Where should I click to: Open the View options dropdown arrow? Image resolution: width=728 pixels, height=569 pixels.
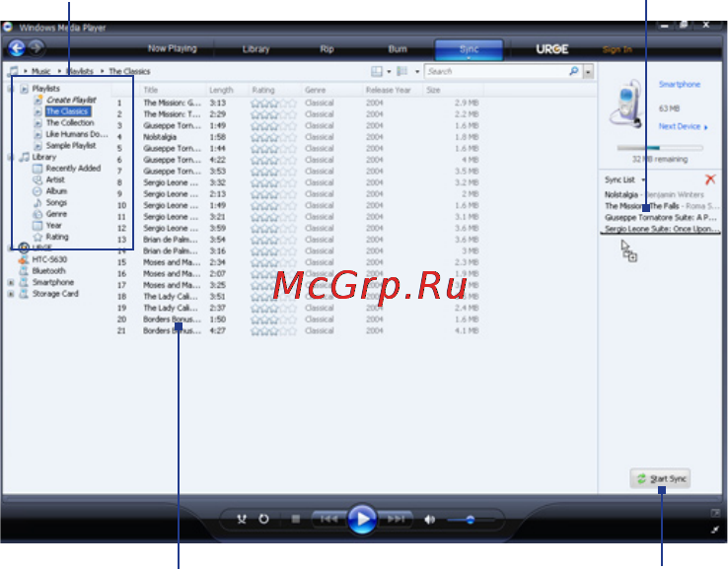click(x=417, y=71)
